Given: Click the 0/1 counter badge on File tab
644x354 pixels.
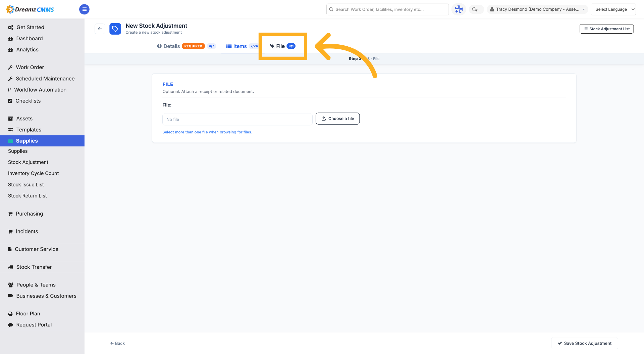Looking at the screenshot, I should tap(291, 46).
